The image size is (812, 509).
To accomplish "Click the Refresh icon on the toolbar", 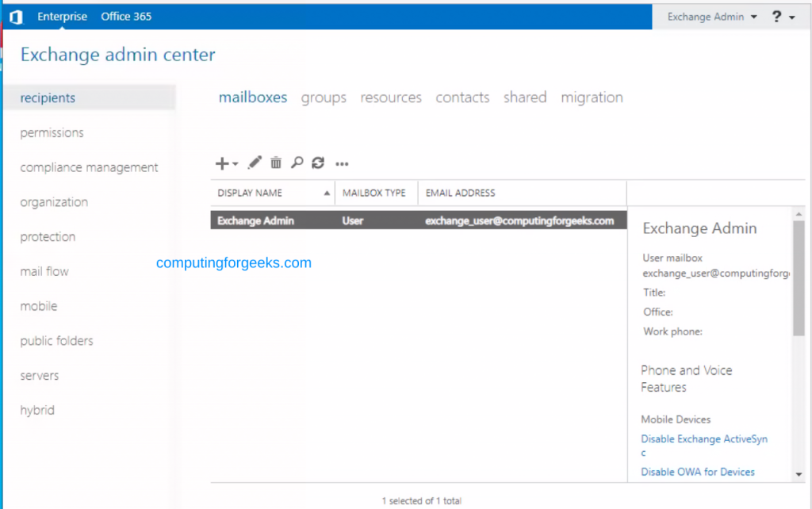I will [318, 163].
